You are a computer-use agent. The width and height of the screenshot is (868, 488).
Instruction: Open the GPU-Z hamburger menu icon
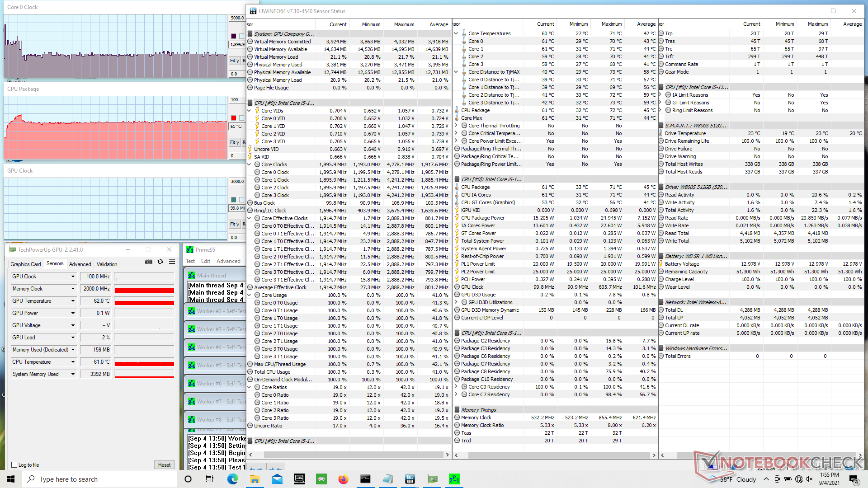[172, 262]
